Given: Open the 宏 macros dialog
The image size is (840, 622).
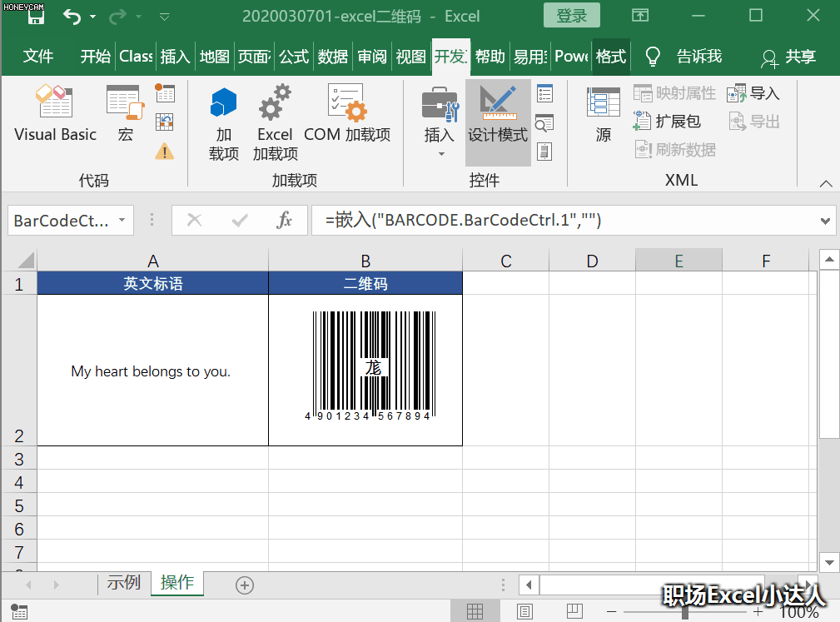Looking at the screenshot, I should tap(126, 113).
